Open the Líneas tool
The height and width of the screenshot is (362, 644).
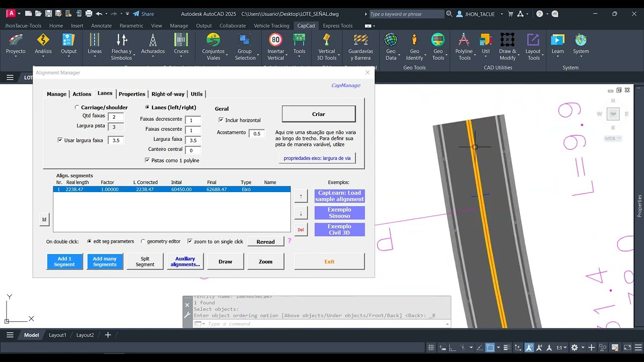[x=95, y=44]
